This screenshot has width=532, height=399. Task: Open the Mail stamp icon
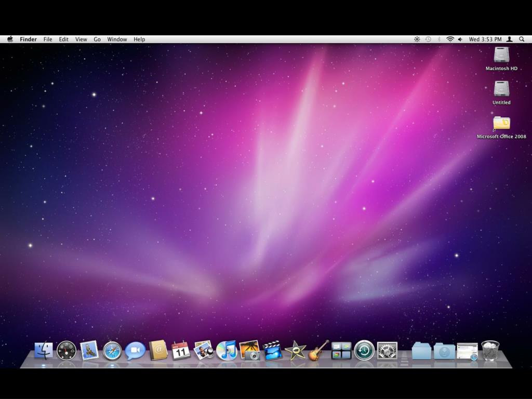coord(89,350)
